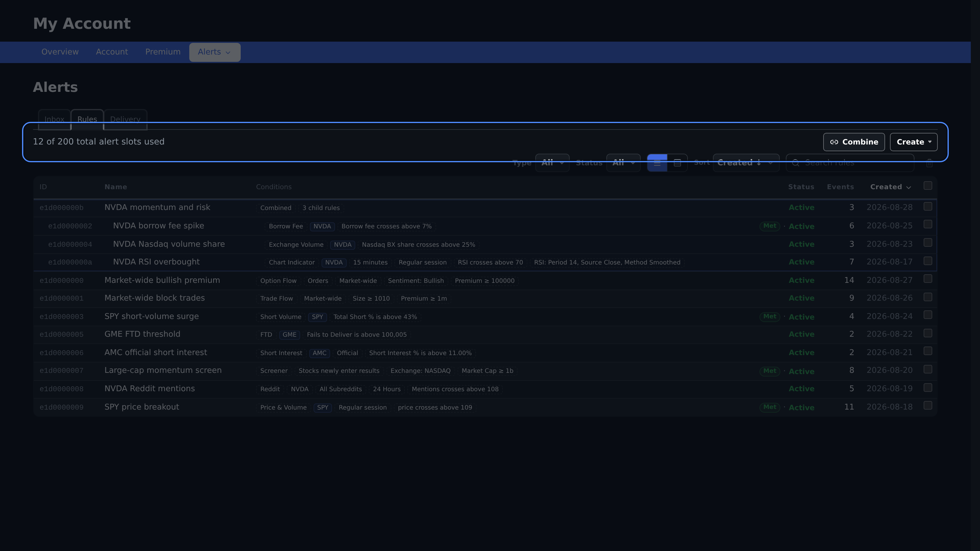Click the Met badge on NVDA borrow fee spike row
Viewport: 980px width, 551px height.
[x=770, y=226]
